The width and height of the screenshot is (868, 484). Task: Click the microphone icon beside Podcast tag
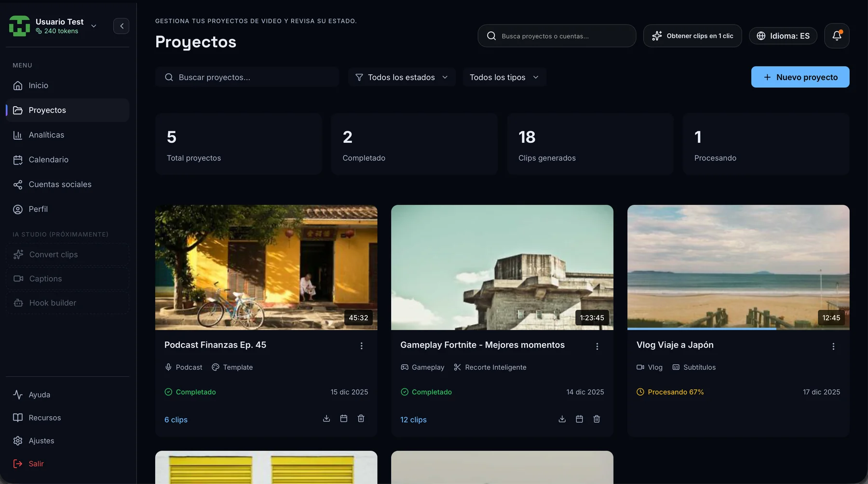[x=168, y=367]
